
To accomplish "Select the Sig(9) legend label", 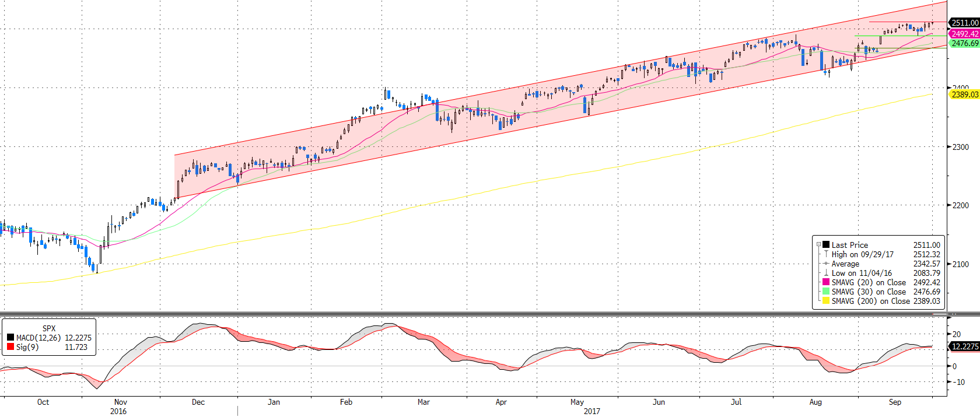I will pos(27,347).
